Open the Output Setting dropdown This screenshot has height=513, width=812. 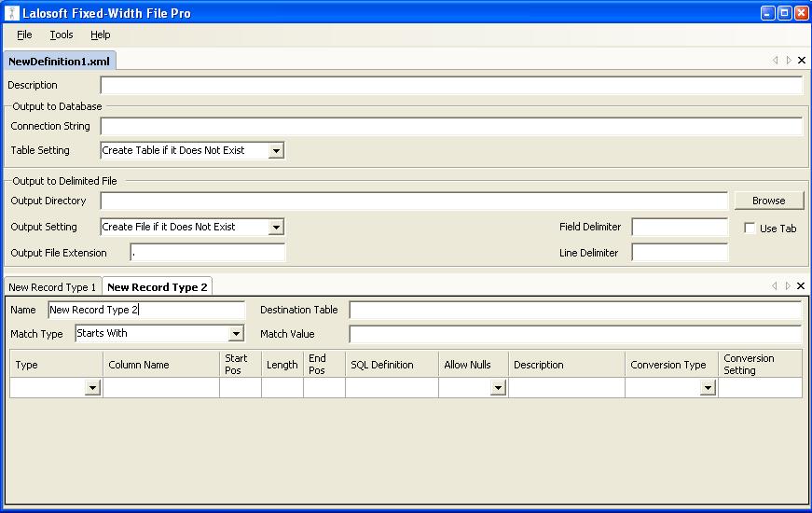276,227
